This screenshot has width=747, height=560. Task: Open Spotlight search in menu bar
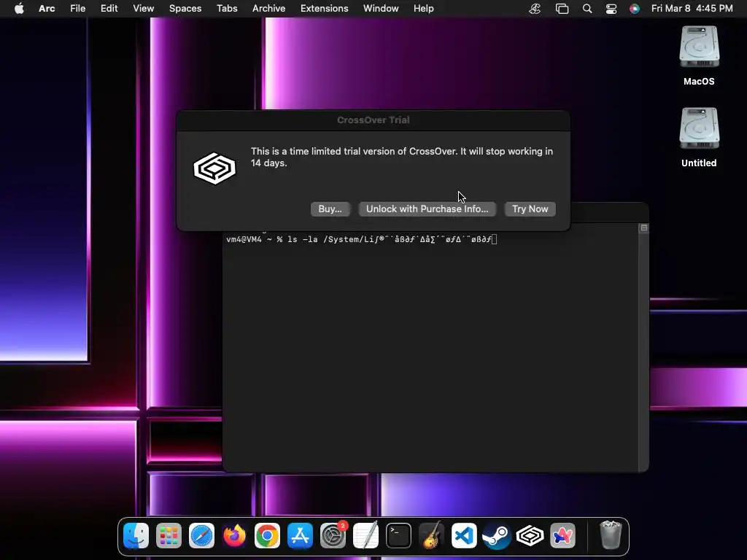click(587, 9)
